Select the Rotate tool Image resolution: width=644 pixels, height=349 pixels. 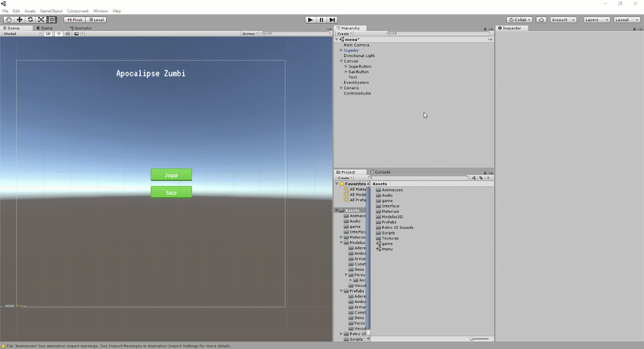tap(30, 20)
